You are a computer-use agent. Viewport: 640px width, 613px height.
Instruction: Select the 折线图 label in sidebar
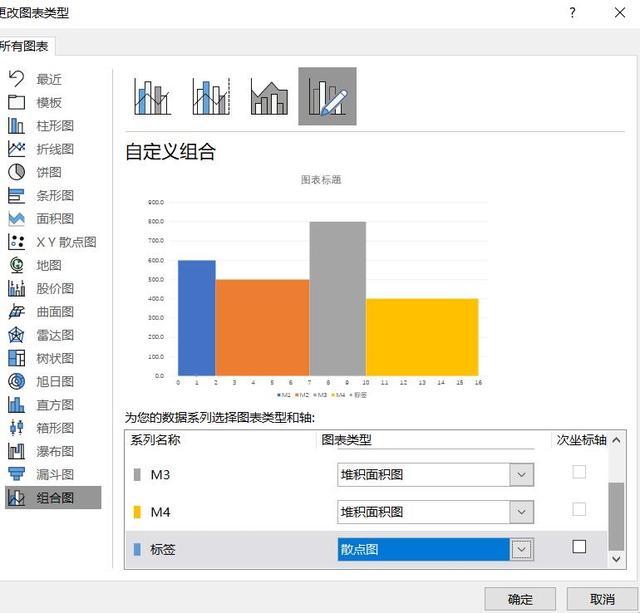coord(55,149)
